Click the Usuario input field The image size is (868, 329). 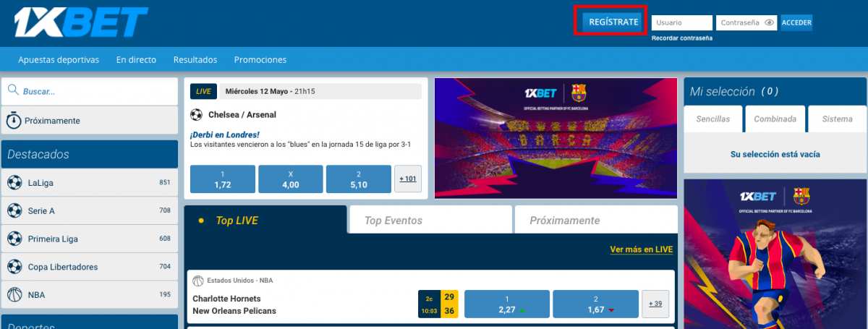point(682,22)
